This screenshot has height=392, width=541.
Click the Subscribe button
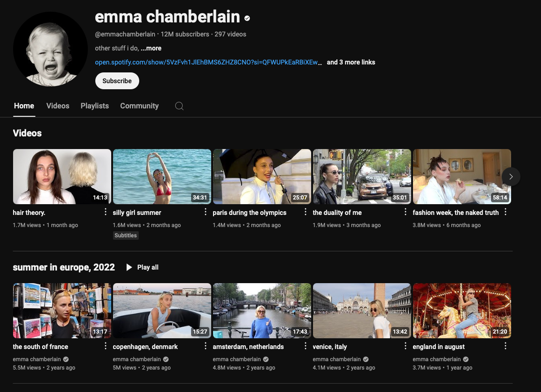pyautogui.click(x=117, y=81)
